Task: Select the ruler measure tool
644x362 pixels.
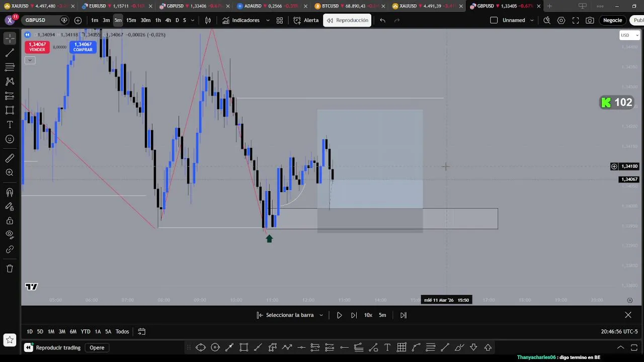Action: tap(10, 158)
